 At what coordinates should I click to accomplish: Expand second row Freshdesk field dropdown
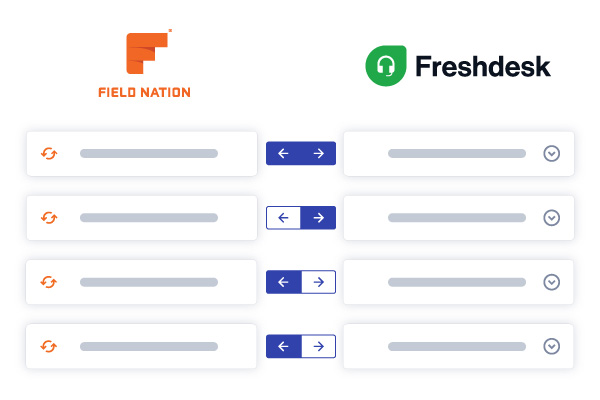[551, 217]
